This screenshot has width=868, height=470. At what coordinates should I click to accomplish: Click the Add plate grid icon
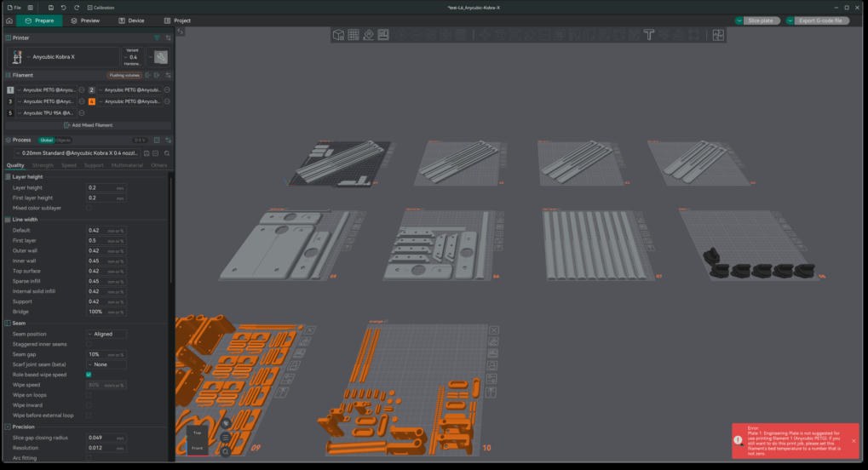(354, 35)
